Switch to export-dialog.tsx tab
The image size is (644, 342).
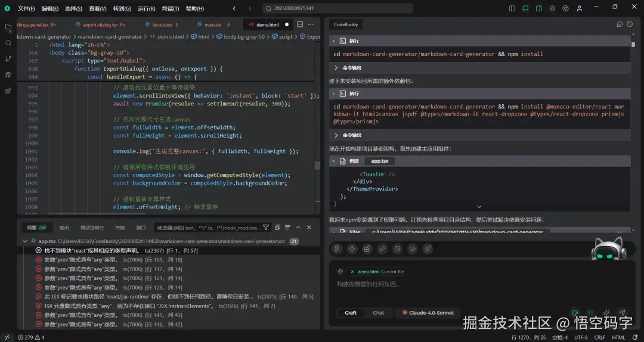coord(100,24)
